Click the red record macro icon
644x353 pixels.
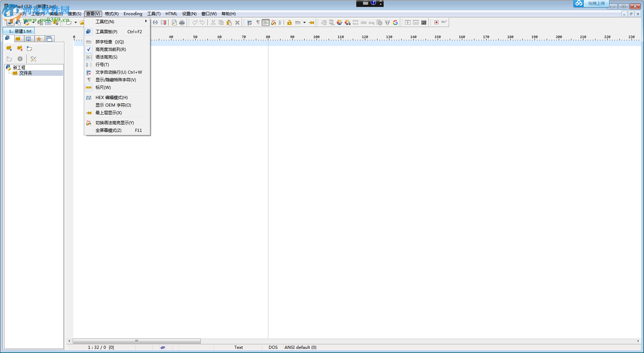coord(436,22)
